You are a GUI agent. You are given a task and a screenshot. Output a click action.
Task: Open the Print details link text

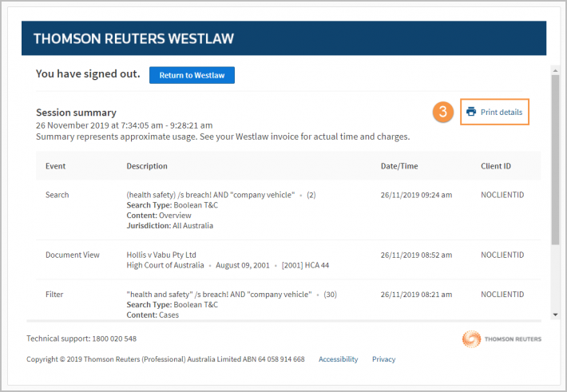tap(502, 112)
